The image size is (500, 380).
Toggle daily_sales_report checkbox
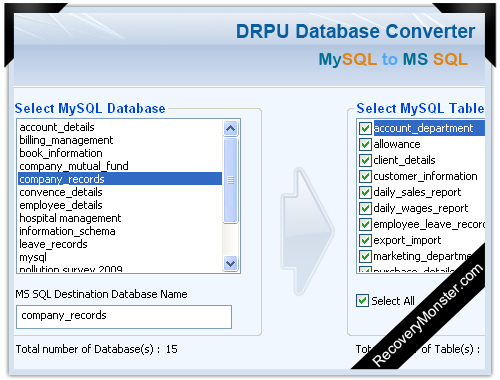click(365, 192)
